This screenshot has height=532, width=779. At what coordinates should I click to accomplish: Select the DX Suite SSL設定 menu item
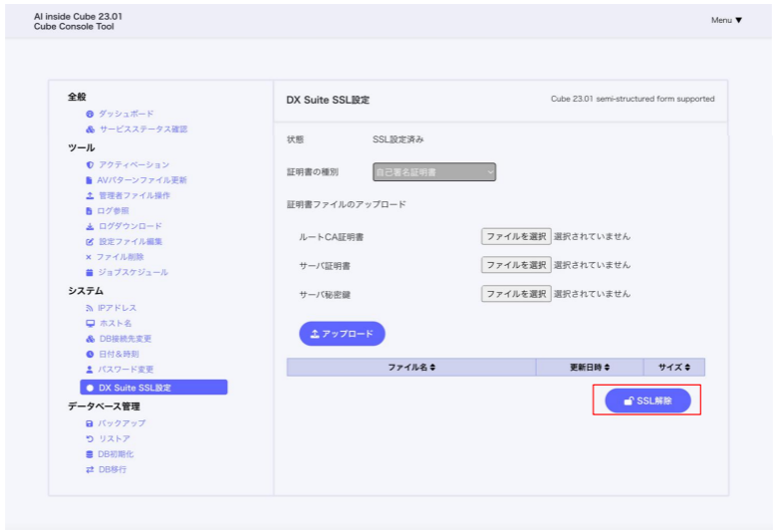[x=153, y=388]
